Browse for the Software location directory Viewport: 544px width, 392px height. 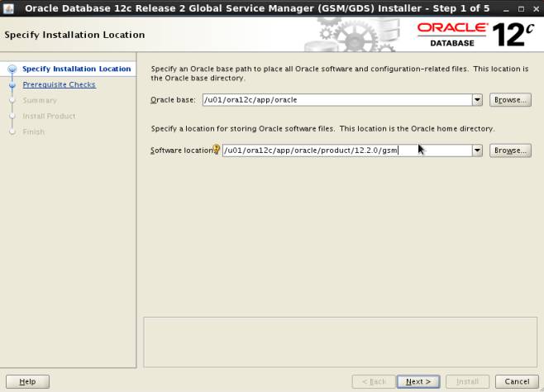[510, 151]
